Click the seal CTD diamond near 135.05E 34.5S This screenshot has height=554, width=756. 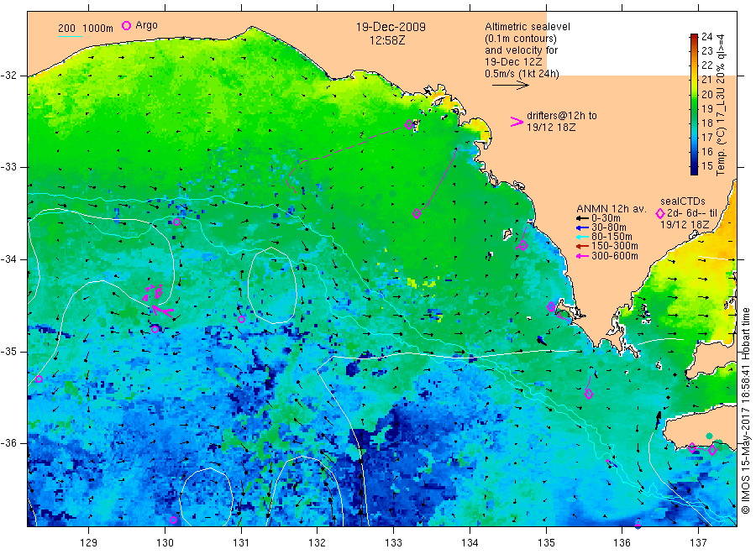[551, 306]
